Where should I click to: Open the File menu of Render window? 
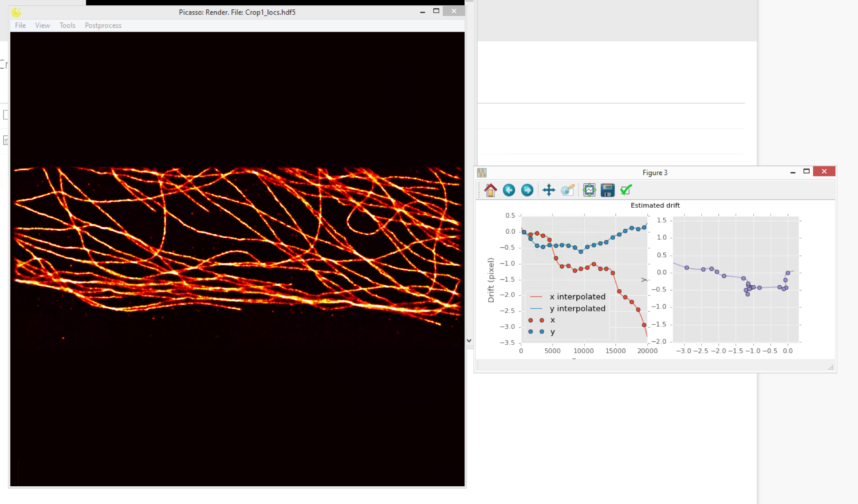click(x=20, y=25)
